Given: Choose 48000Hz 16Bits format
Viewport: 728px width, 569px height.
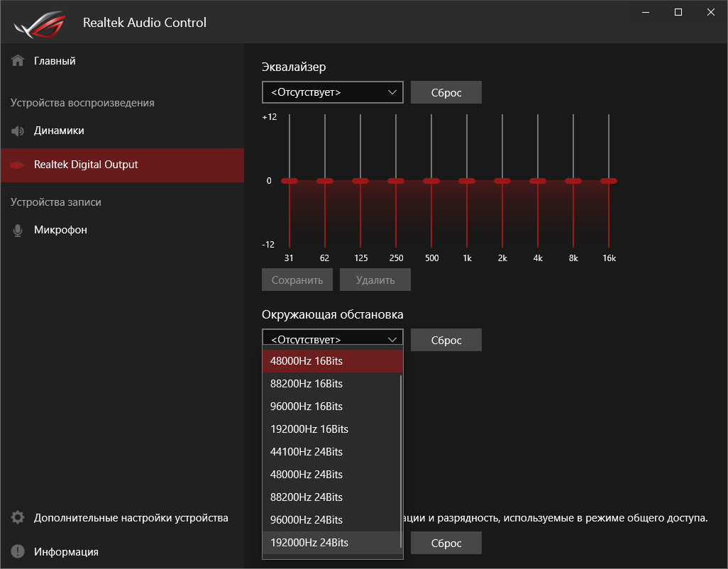Looking at the screenshot, I should pos(333,361).
